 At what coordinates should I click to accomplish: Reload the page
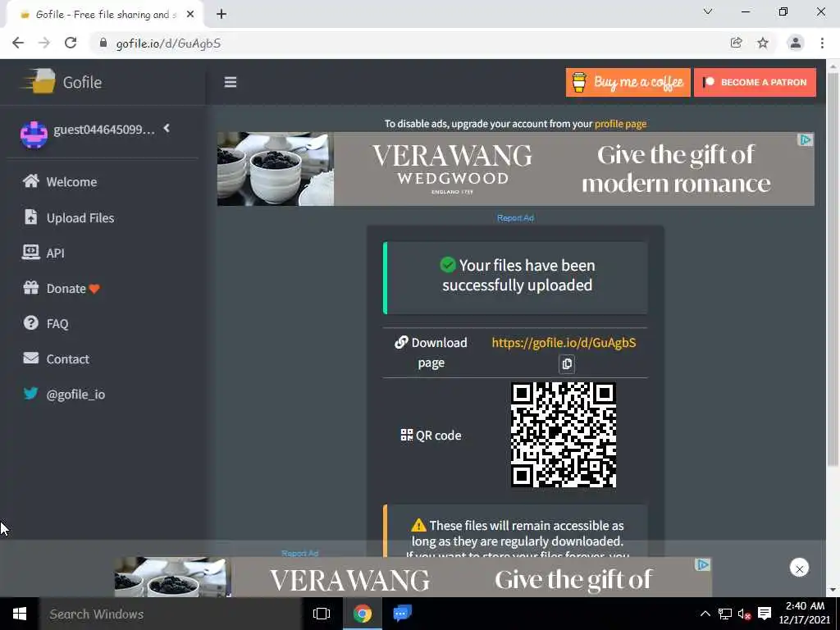point(71,43)
